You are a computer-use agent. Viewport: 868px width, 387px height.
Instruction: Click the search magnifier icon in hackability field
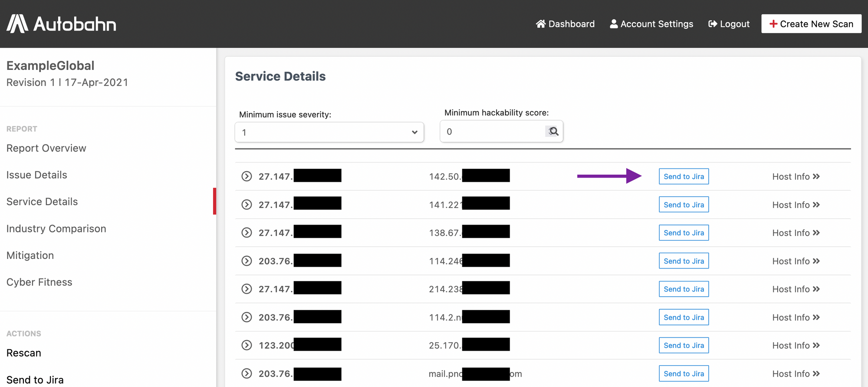click(552, 131)
